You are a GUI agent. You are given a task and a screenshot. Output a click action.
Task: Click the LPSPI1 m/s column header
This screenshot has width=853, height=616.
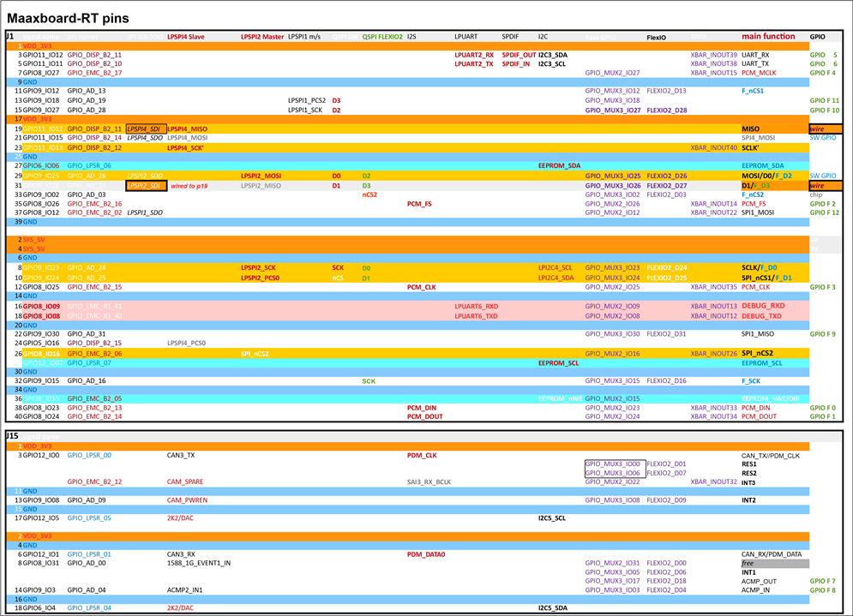(x=304, y=37)
